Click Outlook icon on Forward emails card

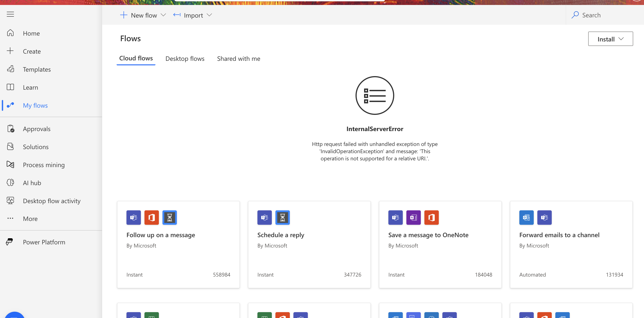click(527, 217)
